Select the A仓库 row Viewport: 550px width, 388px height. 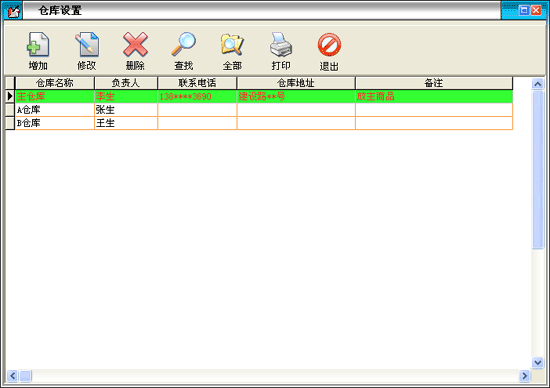coord(264,110)
